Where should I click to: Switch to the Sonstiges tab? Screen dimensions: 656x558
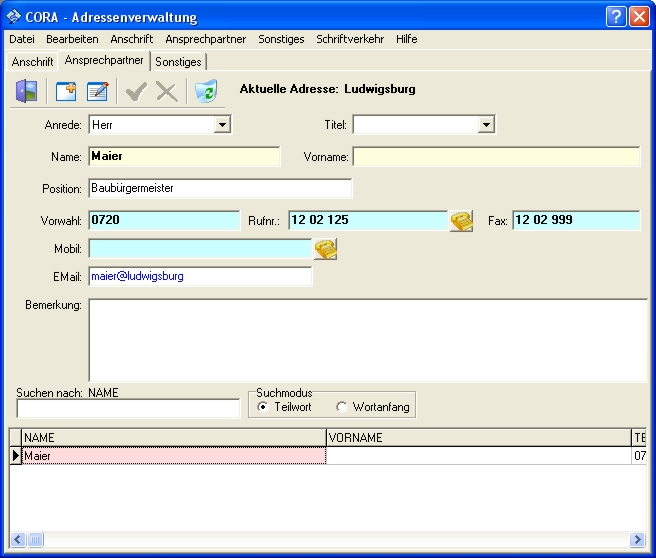click(178, 62)
